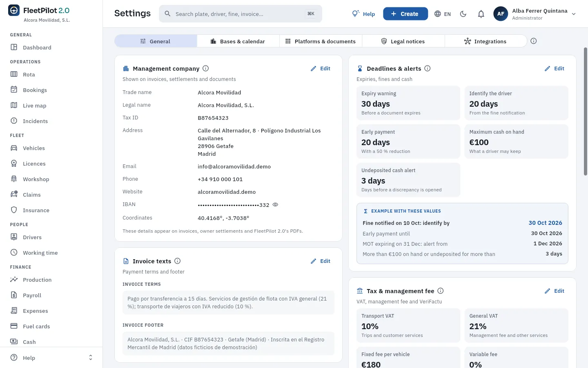Viewport: 588px width, 368px height.
Task: Expand the Alba Ferrer Quintana account menu
Action: pyautogui.click(x=535, y=14)
